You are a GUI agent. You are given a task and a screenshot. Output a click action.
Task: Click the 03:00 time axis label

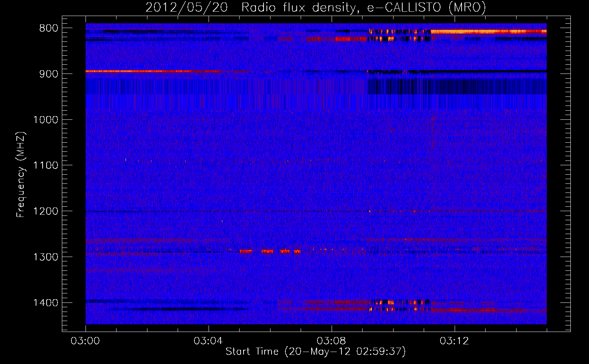[85, 341]
